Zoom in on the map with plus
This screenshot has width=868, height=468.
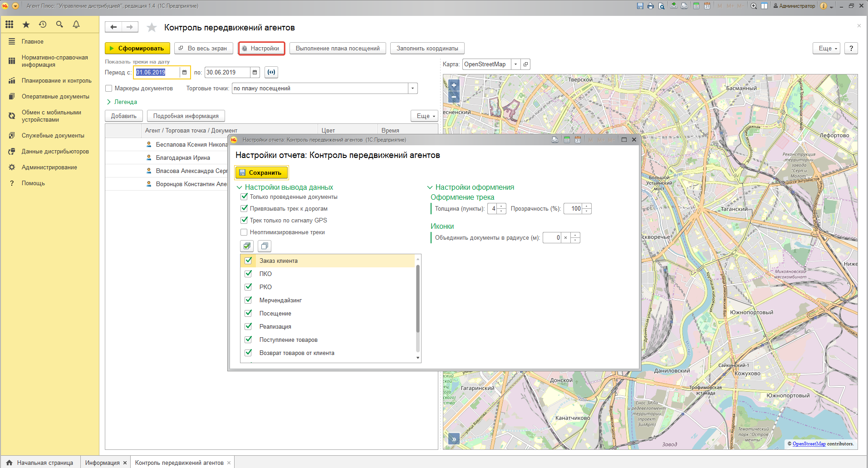[x=454, y=85]
